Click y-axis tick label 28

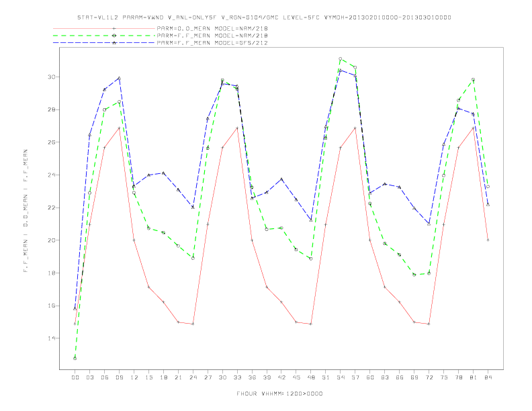pyautogui.click(x=51, y=109)
